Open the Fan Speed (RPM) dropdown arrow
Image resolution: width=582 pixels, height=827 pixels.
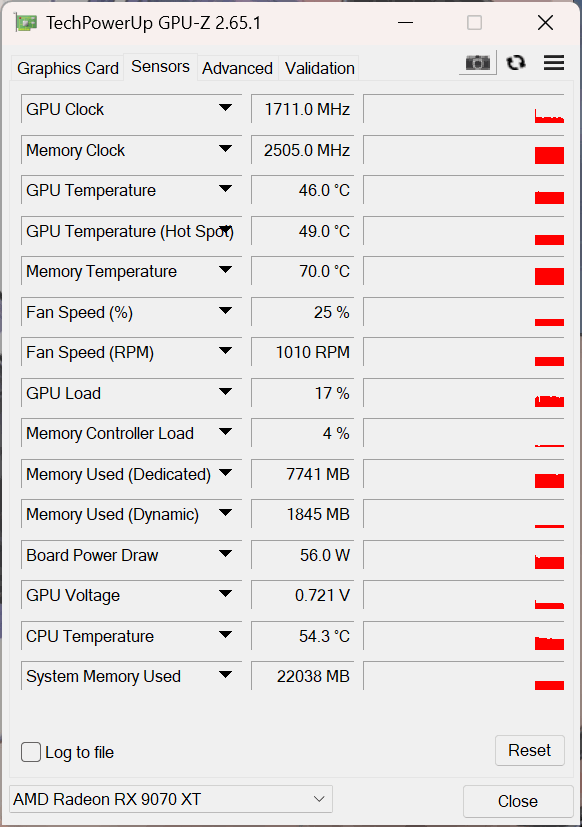pos(225,351)
